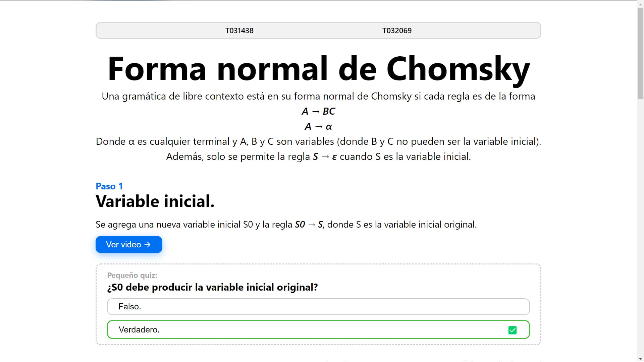644x362 pixels.
Task: Click the scrollbar up arrow
Action: coord(640,3)
